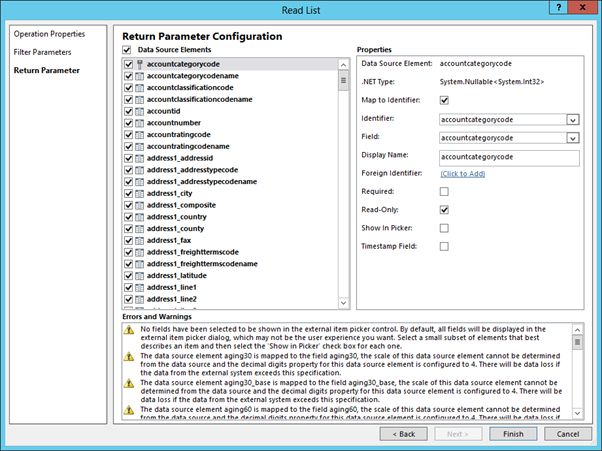Click field icon beside address1_freighttermscode
This screenshot has width=602, height=451.
coord(140,252)
